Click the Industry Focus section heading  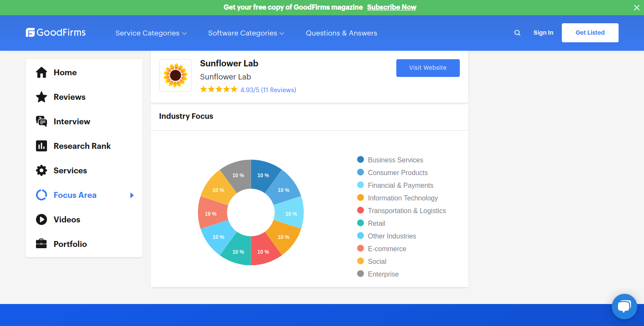point(186,116)
